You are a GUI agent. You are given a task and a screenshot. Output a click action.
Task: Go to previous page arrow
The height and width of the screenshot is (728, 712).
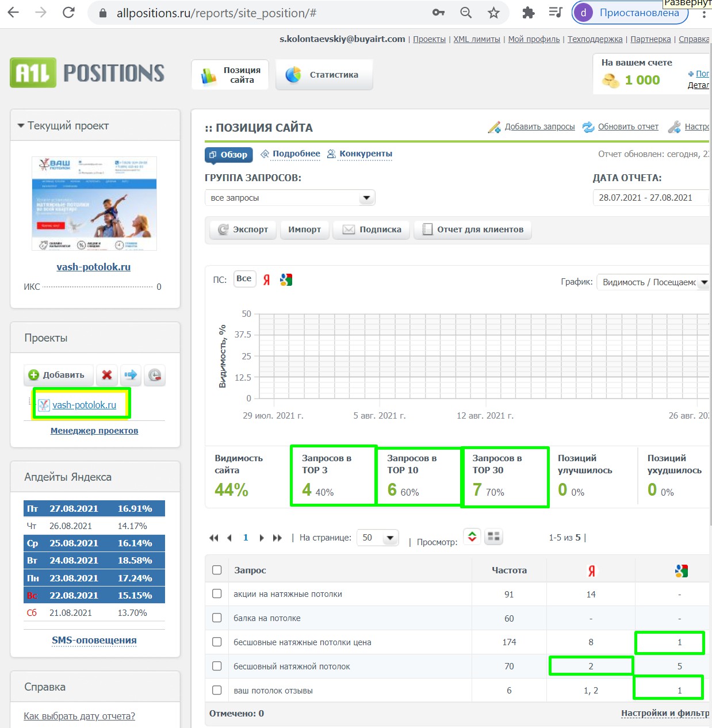pos(229,538)
